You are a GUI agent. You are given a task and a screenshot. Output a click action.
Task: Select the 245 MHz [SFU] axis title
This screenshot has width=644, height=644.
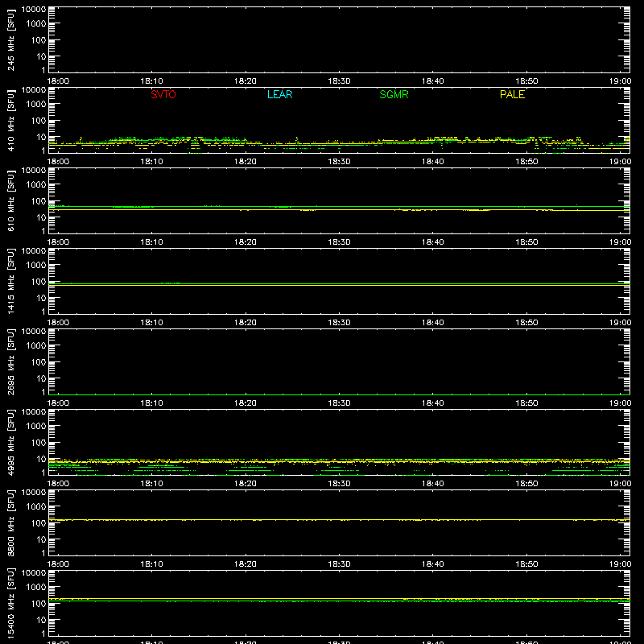point(10,40)
